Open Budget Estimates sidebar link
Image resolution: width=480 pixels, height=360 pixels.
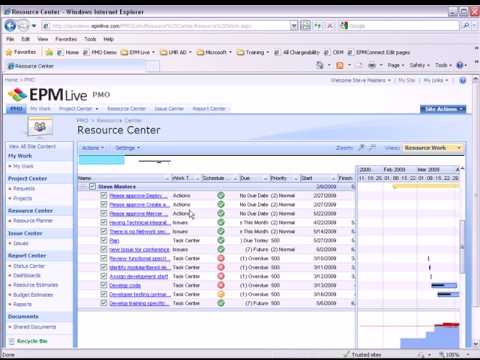click(33, 295)
